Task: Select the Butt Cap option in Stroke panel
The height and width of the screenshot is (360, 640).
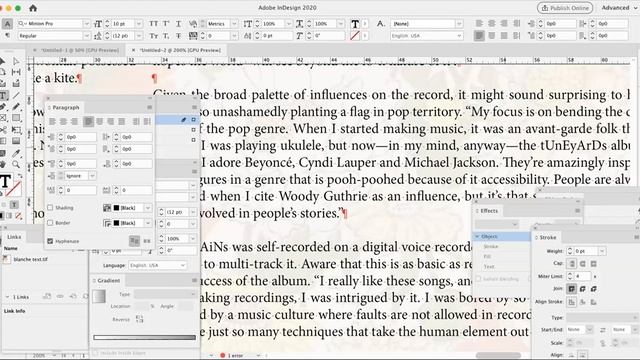Action: [x=571, y=264]
